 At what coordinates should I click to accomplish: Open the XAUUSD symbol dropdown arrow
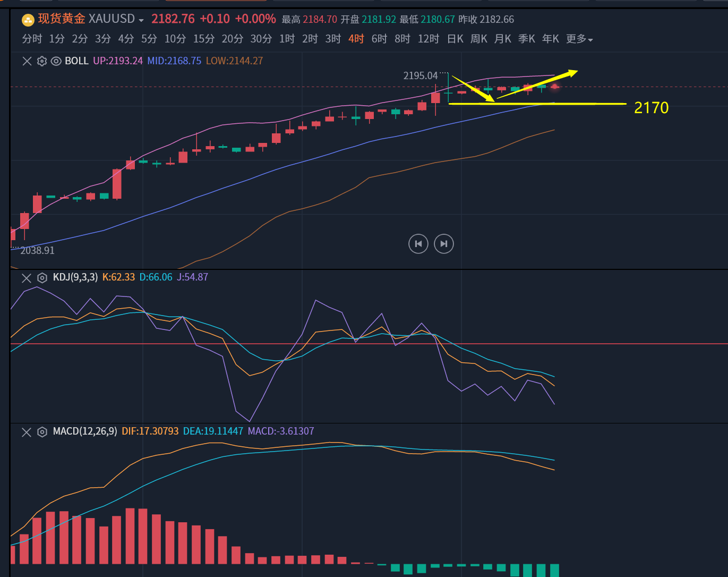(x=141, y=20)
